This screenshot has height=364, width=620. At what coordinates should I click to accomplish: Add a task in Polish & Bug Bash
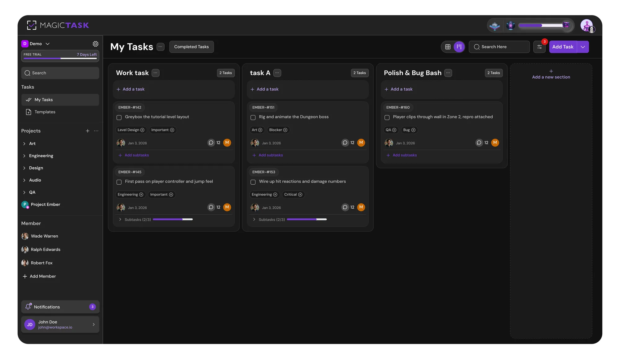[441, 89]
